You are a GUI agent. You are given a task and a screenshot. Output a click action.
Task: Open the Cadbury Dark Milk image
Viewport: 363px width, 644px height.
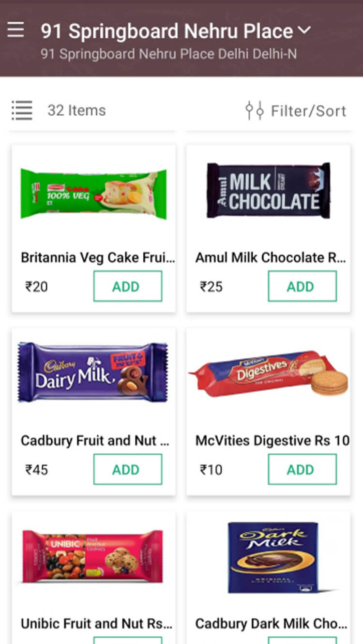click(x=272, y=557)
